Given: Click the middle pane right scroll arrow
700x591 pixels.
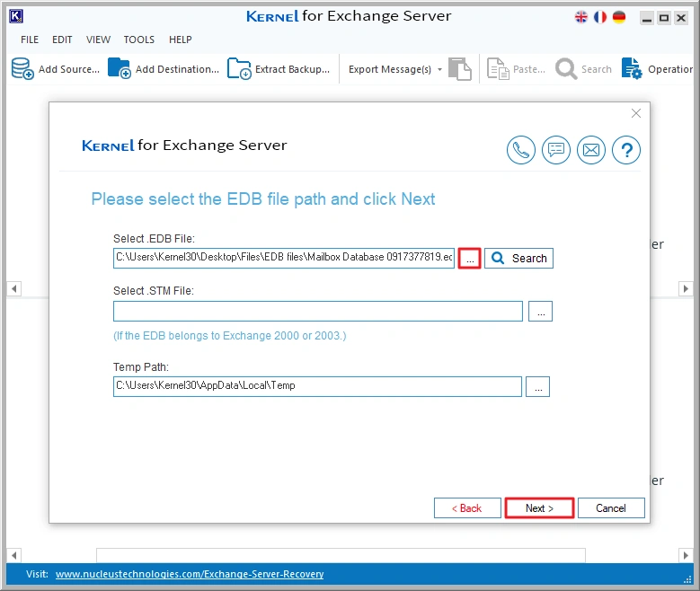Looking at the screenshot, I should coord(686,289).
